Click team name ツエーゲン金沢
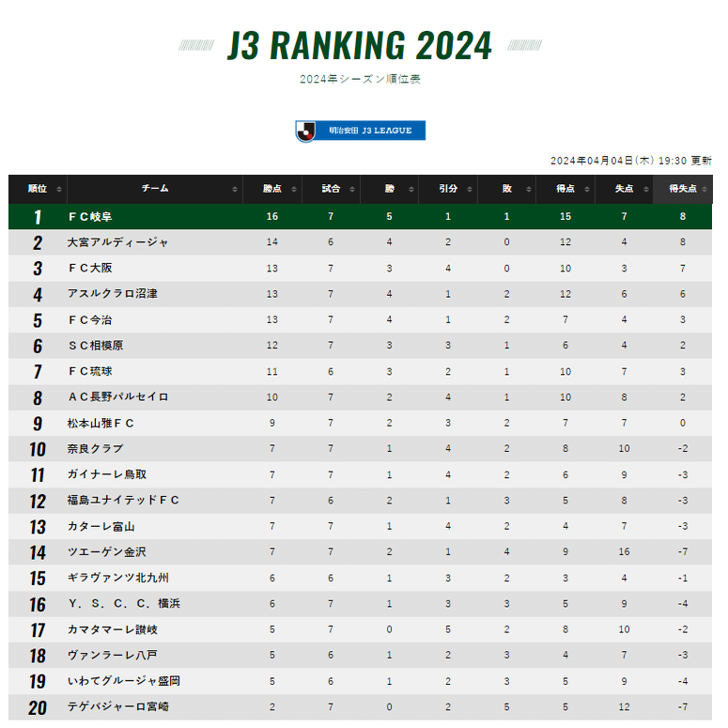728x728 pixels. [107, 552]
